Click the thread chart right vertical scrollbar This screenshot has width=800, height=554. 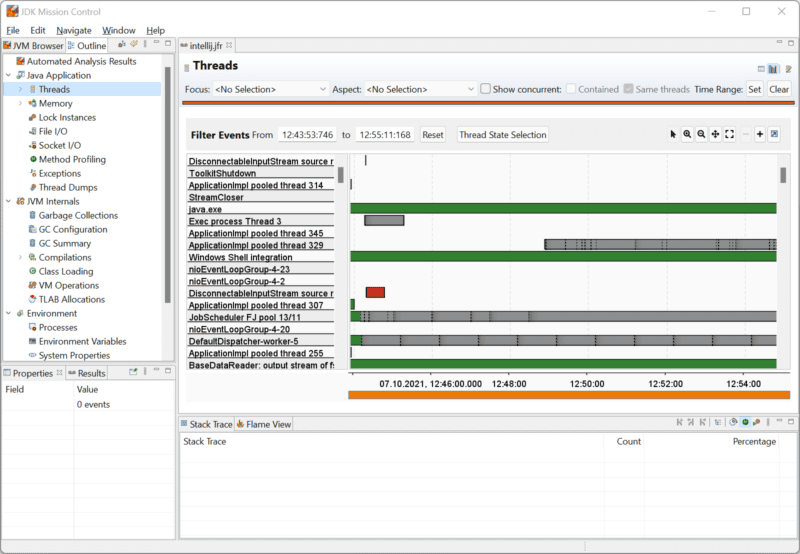click(783, 175)
